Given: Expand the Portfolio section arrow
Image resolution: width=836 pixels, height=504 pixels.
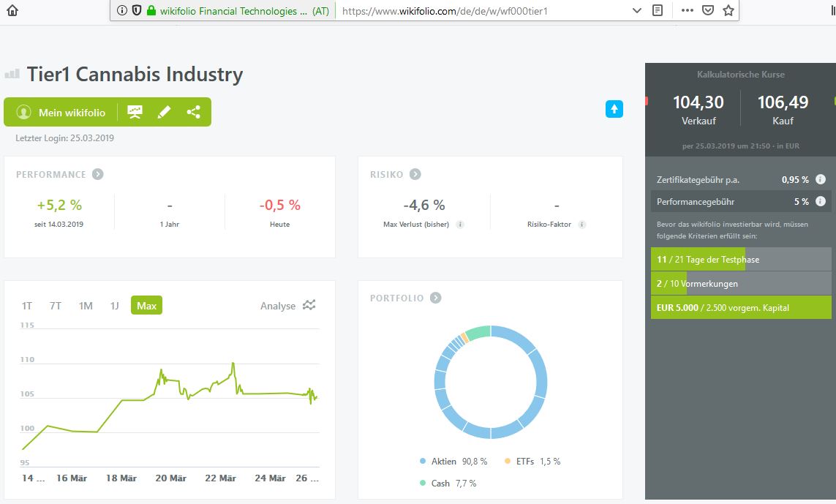Looking at the screenshot, I should pyautogui.click(x=436, y=298).
